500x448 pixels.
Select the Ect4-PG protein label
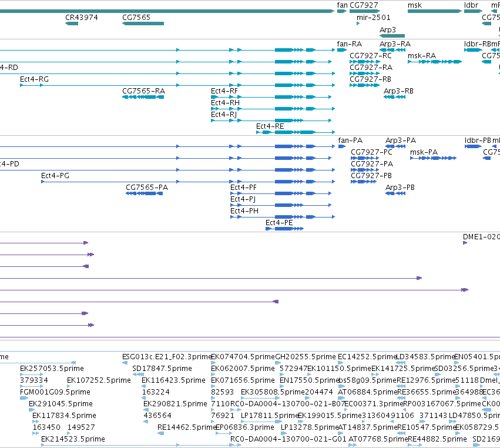pyautogui.click(x=55, y=176)
